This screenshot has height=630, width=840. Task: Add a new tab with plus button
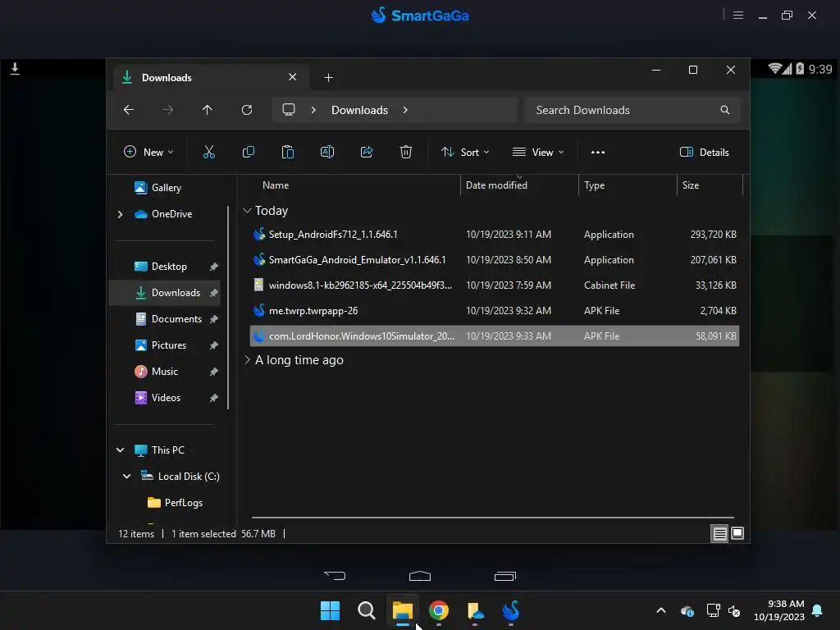click(x=328, y=78)
